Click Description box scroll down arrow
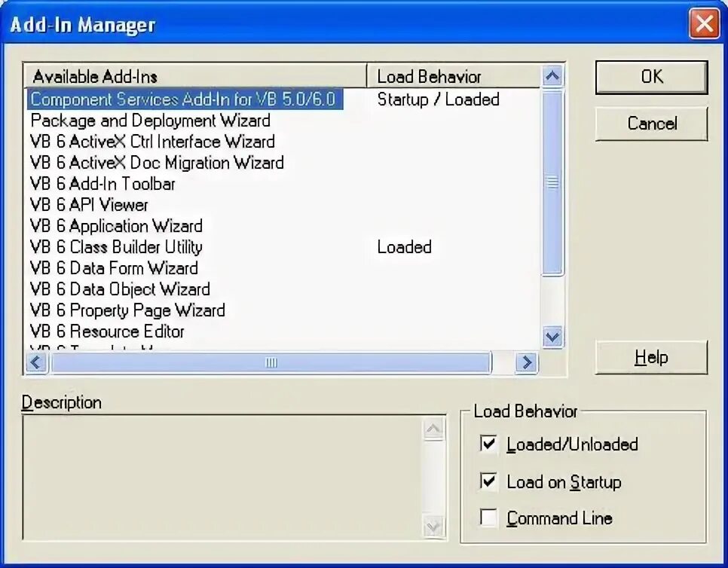 pyautogui.click(x=433, y=527)
